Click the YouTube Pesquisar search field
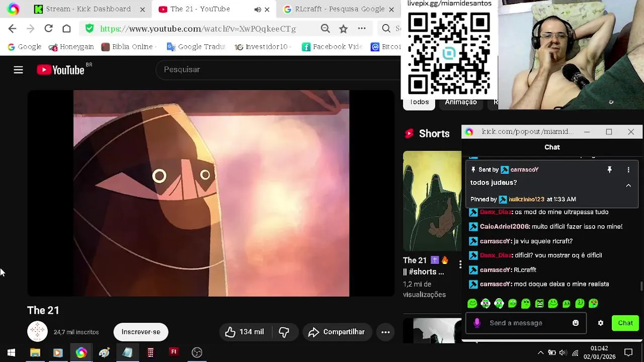644x362 pixels. (x=277, y=69)
